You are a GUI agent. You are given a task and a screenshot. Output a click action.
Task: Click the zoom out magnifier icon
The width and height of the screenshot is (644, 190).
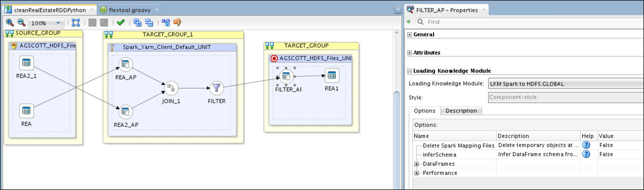point(21,23)
